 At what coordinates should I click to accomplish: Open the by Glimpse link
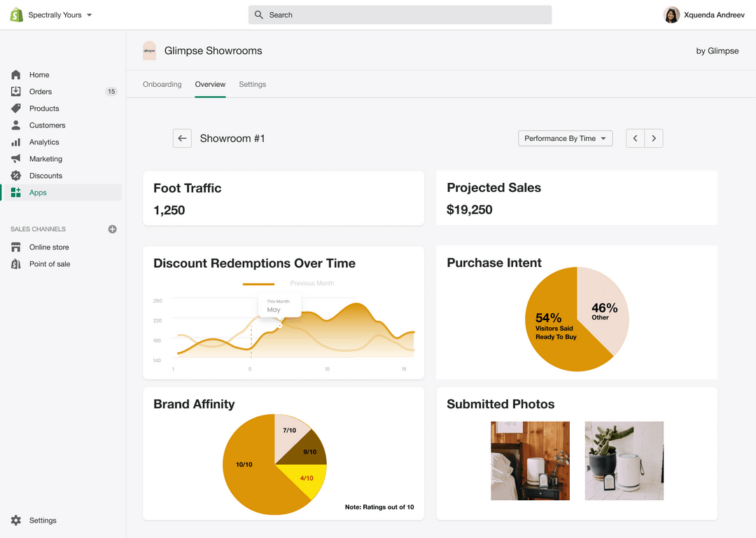(x=717, y=50)
